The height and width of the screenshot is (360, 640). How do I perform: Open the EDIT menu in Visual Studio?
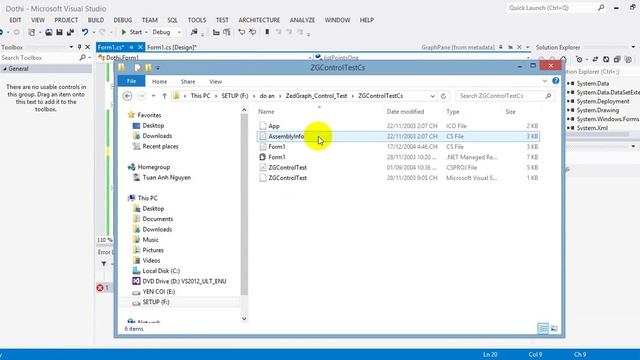(15, 20)
